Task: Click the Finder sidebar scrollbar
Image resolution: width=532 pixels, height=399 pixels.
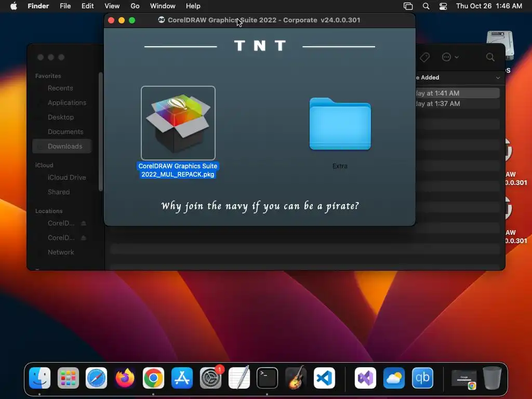Action: click(100, 131)
